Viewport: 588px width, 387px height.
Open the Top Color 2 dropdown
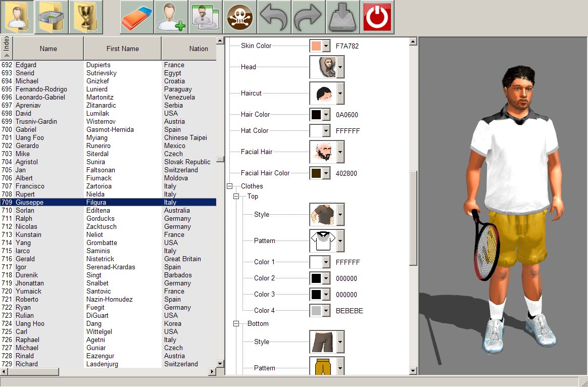point(326,278)
